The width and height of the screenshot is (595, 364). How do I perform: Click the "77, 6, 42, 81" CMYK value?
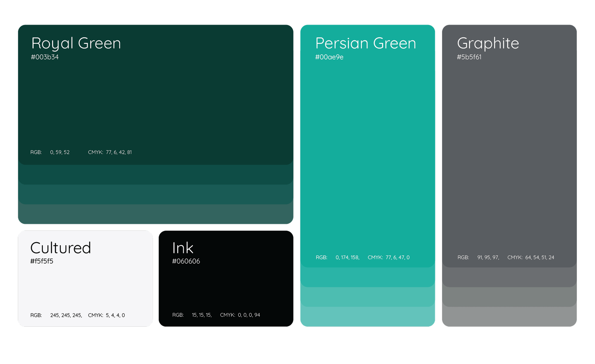[119, 152]
